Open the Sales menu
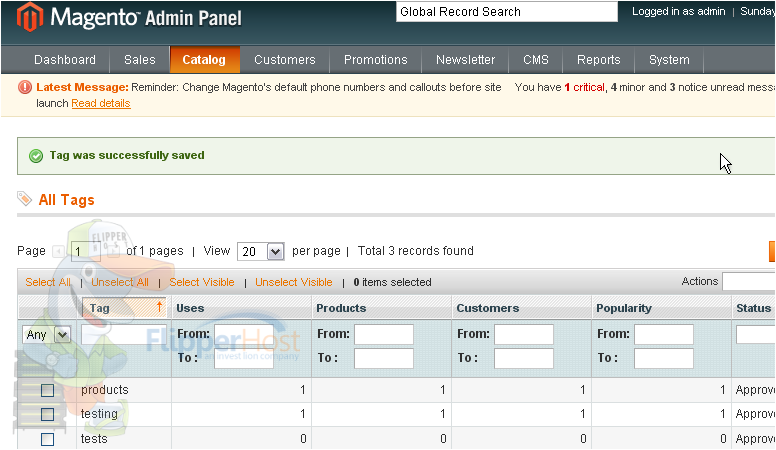The width and height of the screenshot is (776, 450). coord(140,60)
